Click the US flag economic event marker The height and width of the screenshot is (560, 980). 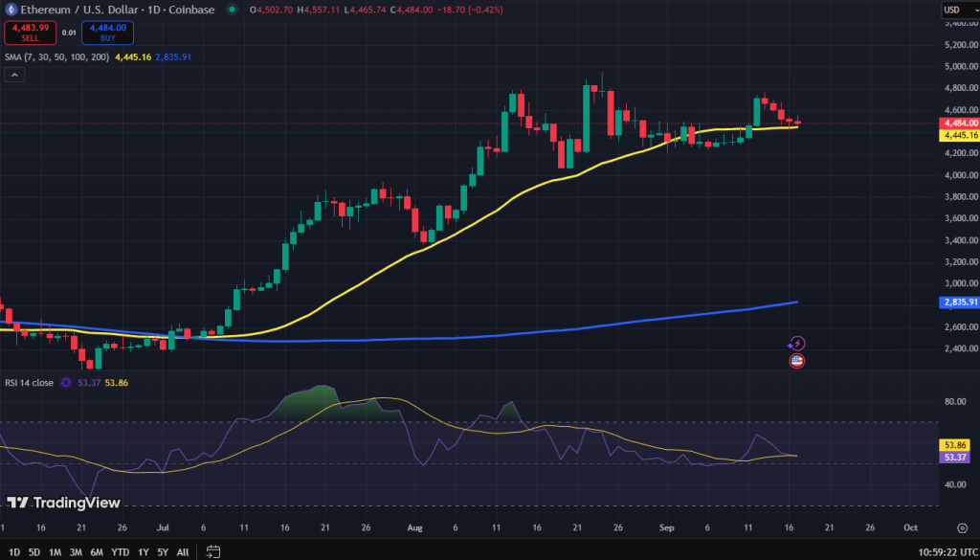pos(795,361)
